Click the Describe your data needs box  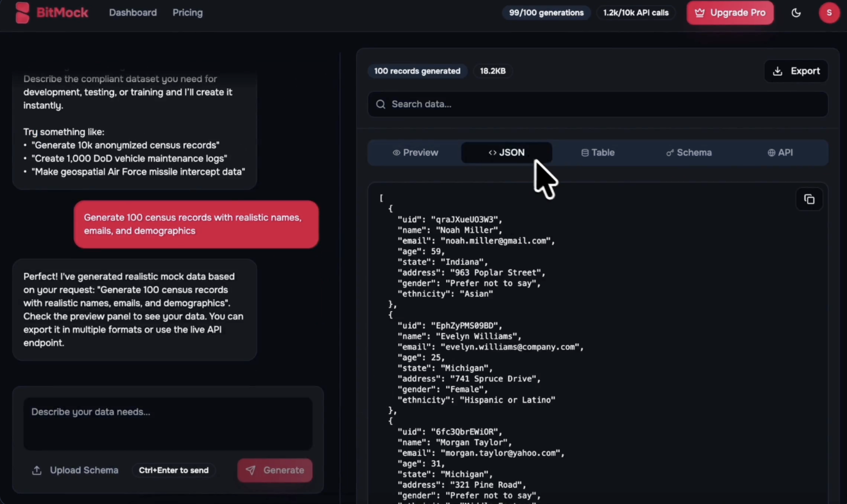click(x=168, y=423)
